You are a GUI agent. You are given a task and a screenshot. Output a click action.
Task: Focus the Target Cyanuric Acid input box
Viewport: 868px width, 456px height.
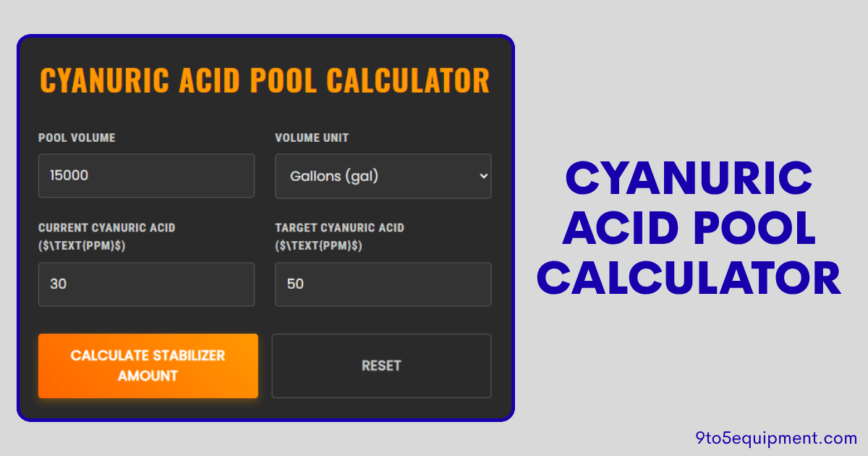(x=383, y=284)
